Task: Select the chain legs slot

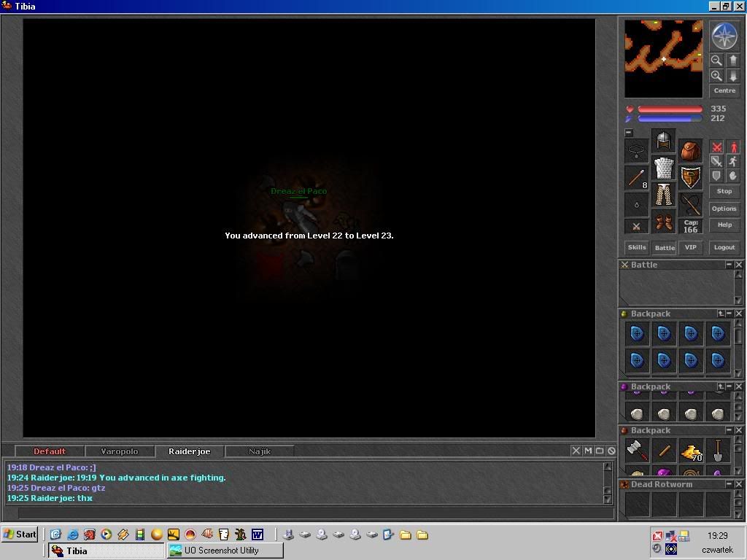Action: [x=664, y=195]
